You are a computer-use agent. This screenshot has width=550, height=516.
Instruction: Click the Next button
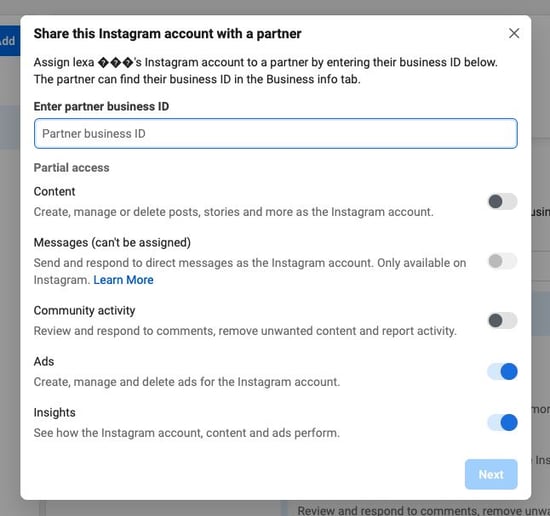tap(491, 474)
